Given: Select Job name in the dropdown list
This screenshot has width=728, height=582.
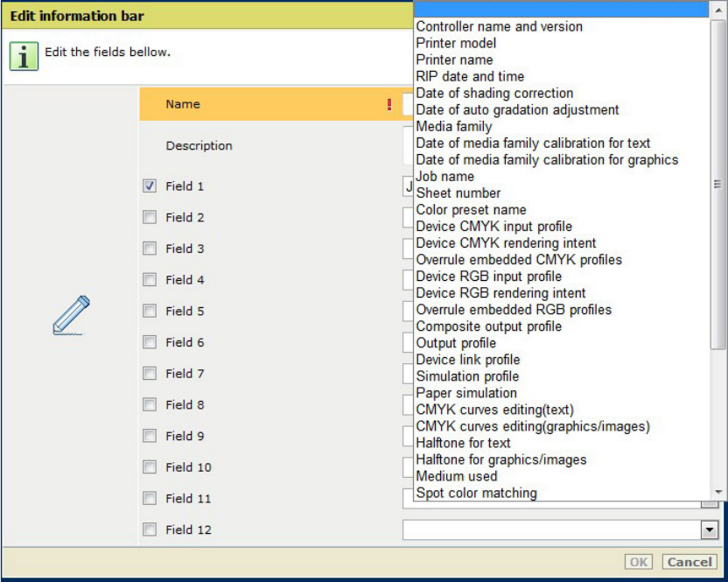Looking at the screenshot, I should 444,176.
